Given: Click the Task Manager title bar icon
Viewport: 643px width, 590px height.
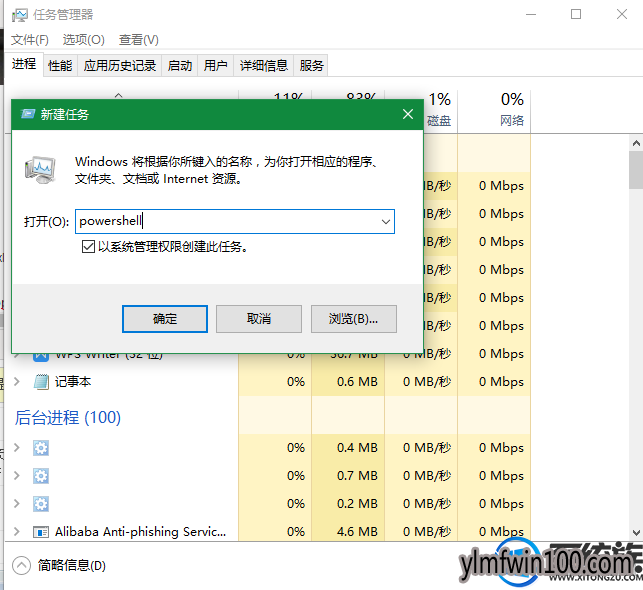Looking at the screenshot, I should (19, 15).
